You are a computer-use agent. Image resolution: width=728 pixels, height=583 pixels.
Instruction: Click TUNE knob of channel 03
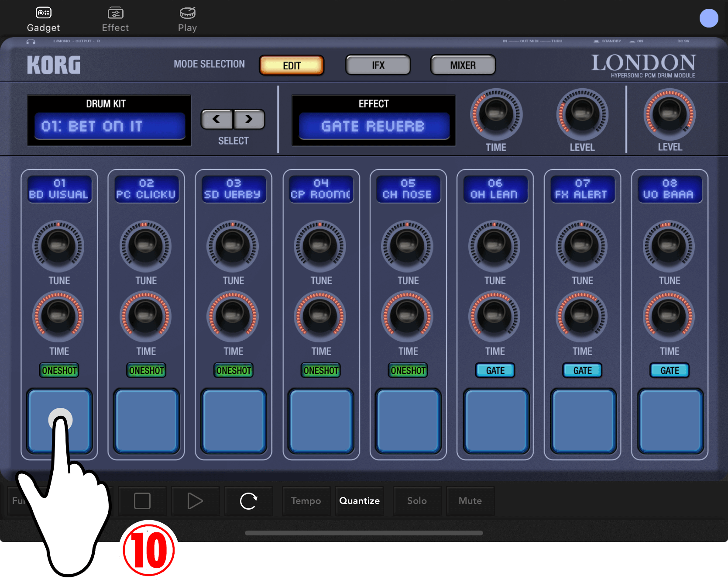click(233, 246)
